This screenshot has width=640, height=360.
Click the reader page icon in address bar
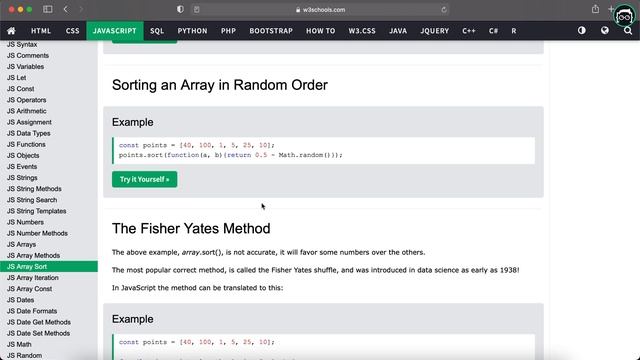coord(197,9)
